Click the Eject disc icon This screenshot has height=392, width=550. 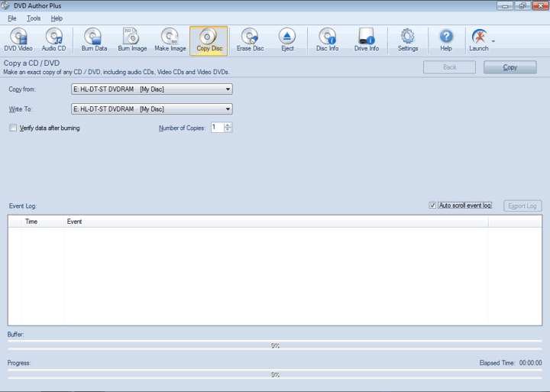tap(287, 40)
